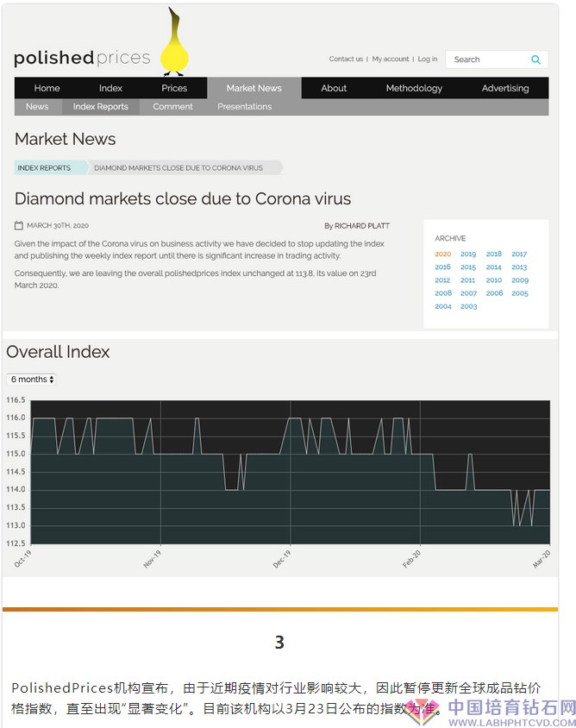Image resolution: width=576 pixels, height=728 pixels.
Task: Open the 2005 archive link
Action: (x=520, y=293)
